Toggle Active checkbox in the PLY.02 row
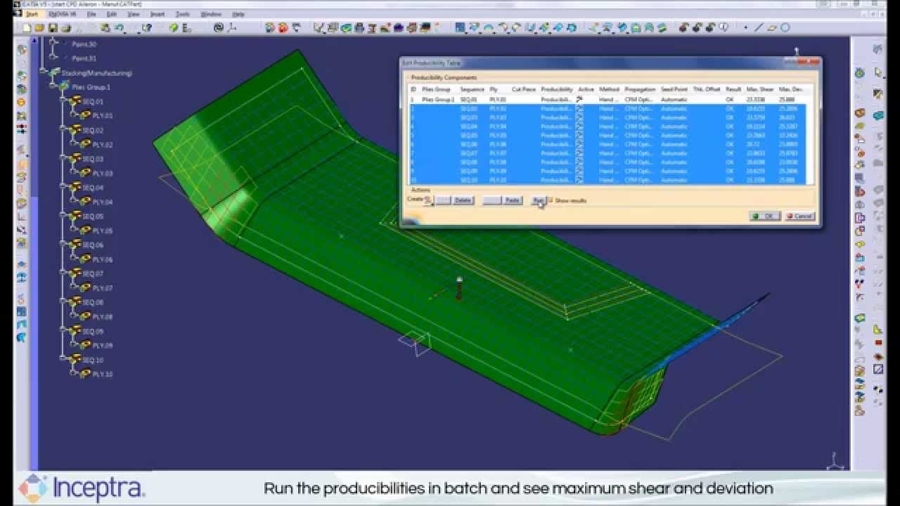 coord(579,108)
